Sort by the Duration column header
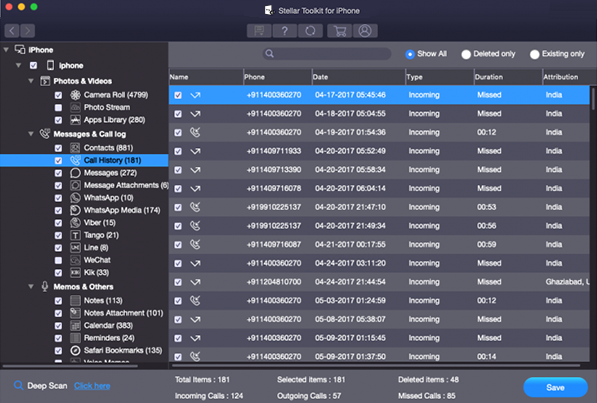This screenshot has width=597, height=403. click(x=508, y=77)
